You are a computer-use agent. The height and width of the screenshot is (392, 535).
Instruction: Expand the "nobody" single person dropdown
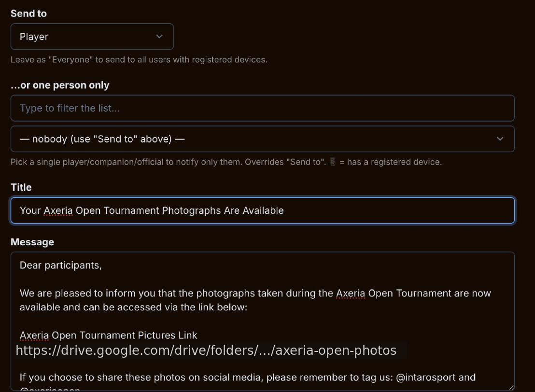[262, 139]
